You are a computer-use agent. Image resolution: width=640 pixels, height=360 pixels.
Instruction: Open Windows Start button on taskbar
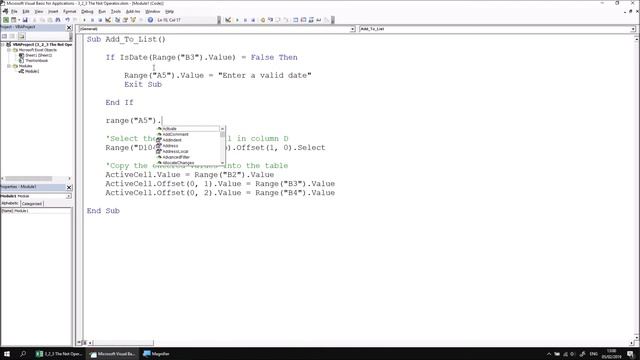[7, 354]
